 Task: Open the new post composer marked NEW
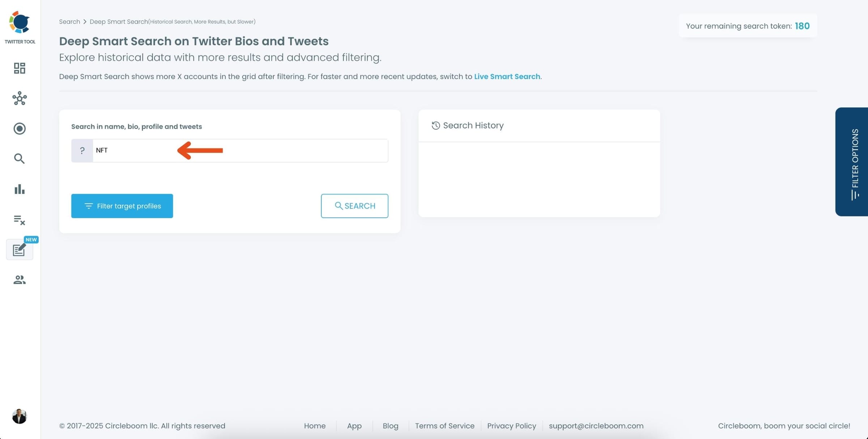pyautogui.click(x=19, y=250)
